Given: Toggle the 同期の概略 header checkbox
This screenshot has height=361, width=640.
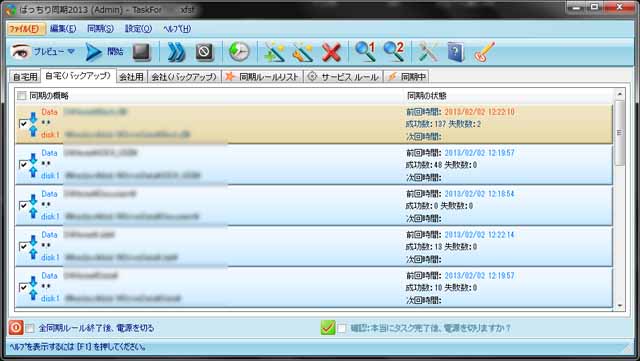Looking at the screenshot, I should pos(22,96).
